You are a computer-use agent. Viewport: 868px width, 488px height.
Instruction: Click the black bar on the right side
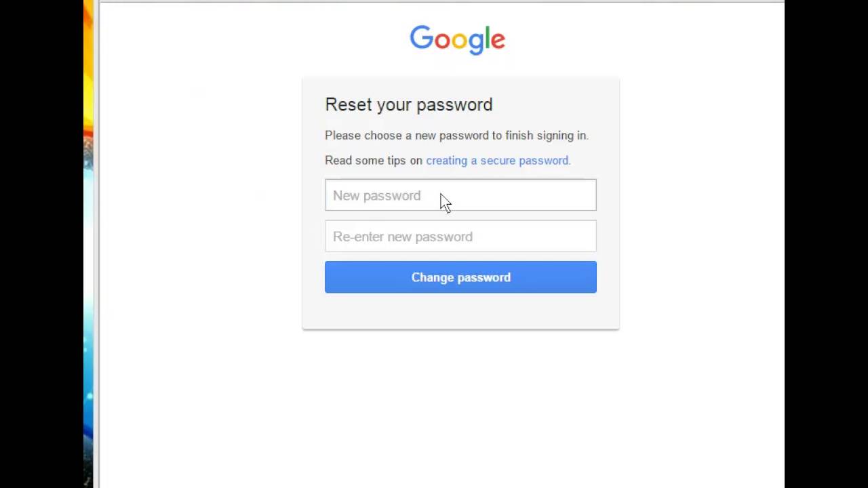click(x=826, y=244)
